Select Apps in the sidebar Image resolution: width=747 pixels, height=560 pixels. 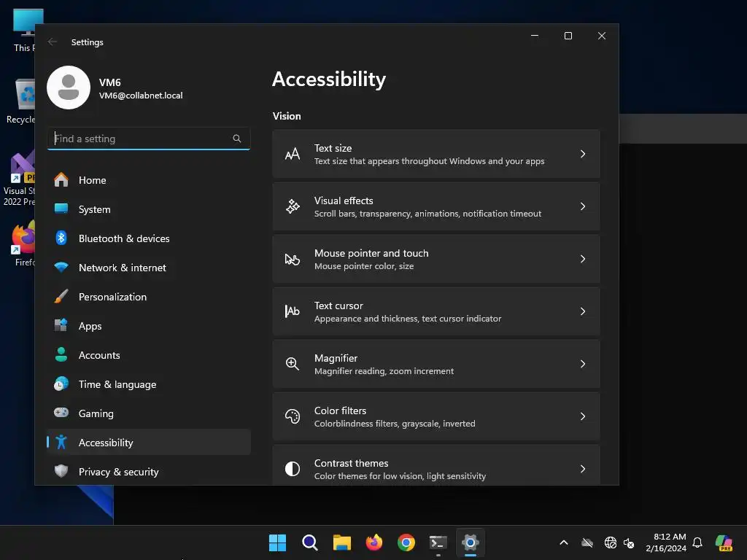pyautogui.click(x=149, y=326)
